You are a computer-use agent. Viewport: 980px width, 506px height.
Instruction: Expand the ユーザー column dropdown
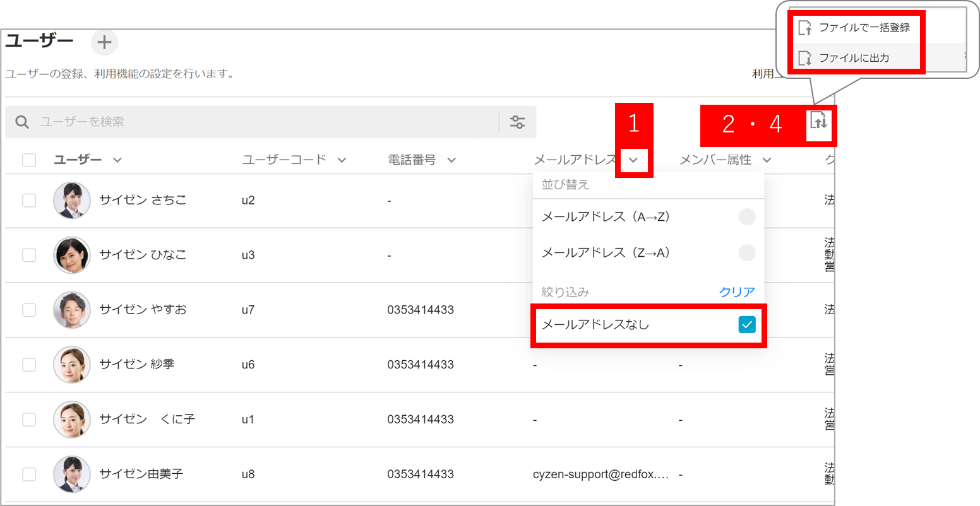(x=117, y=160)
